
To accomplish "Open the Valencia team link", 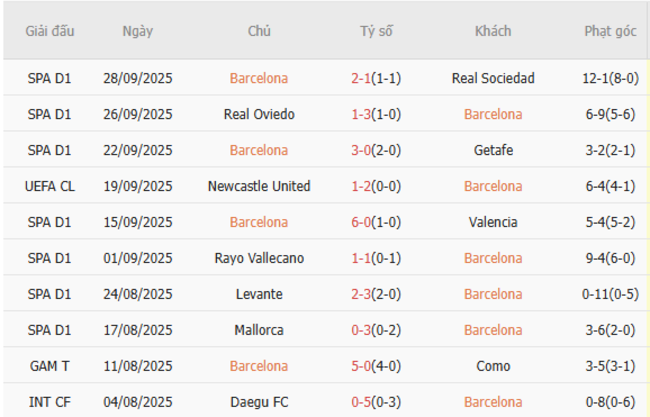I will [493, 222].
